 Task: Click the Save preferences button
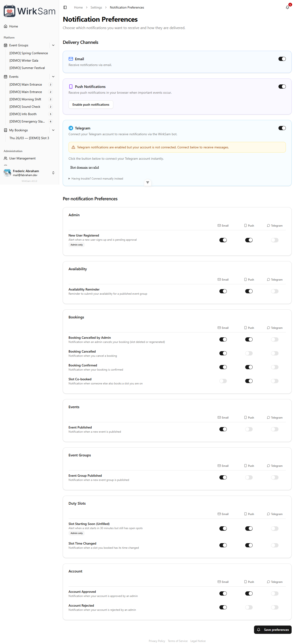pyautogui.click(x=273, y=630)
